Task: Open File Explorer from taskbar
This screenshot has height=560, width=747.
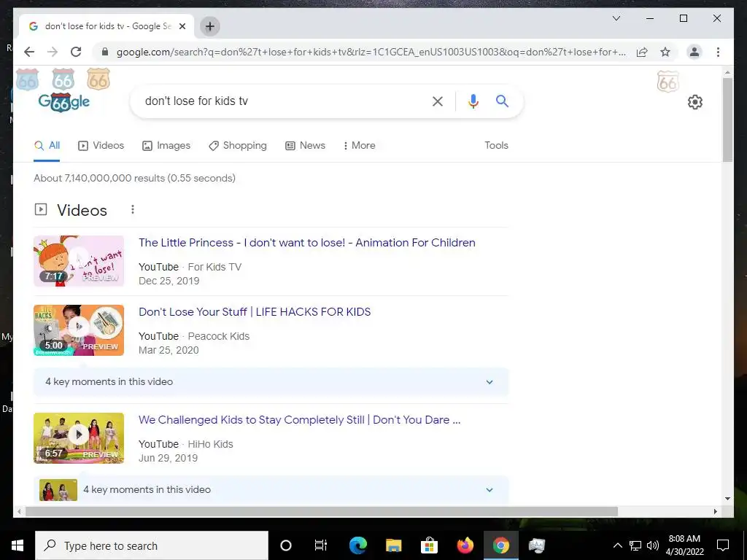Action: tap(393, 545)
